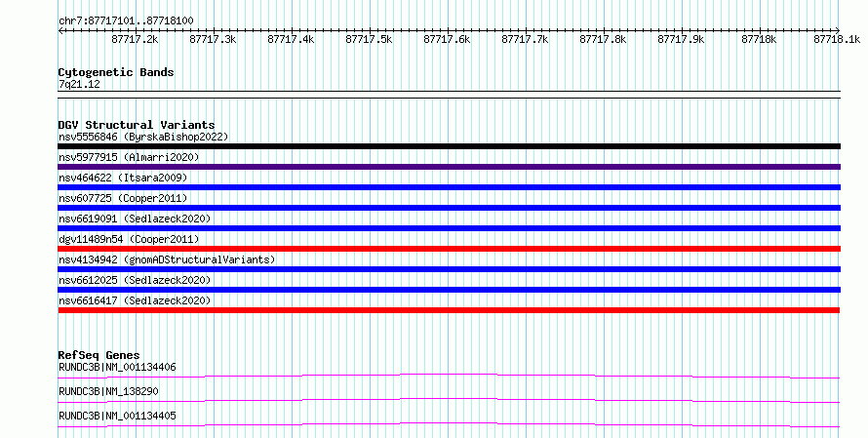
Task: Click the 87717.9k ruler mark
Action: [681, 39]
